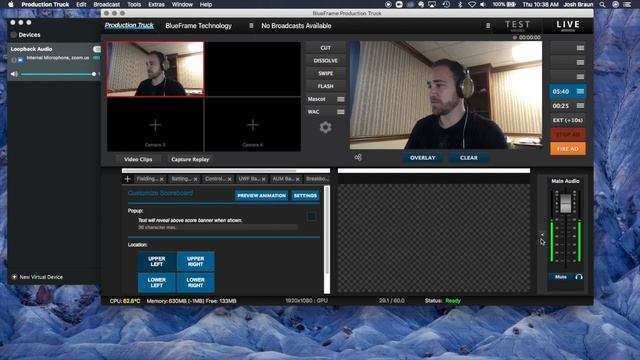Click PREVIEW ANIMATION button

262,196
